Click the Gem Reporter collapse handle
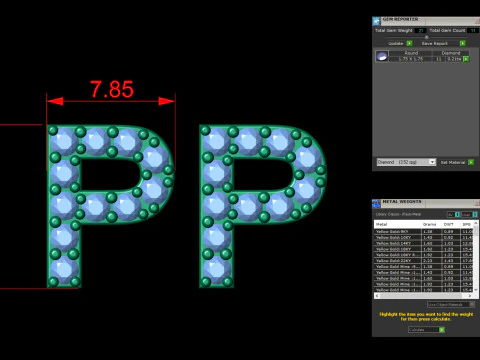Image resolution: width=480 pixels, height=360 pixels. coord(426,37)
